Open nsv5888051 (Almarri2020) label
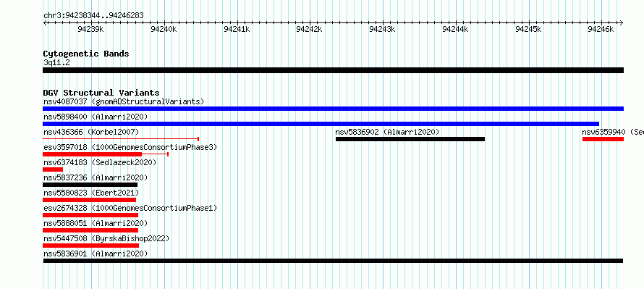 point(96,223)
